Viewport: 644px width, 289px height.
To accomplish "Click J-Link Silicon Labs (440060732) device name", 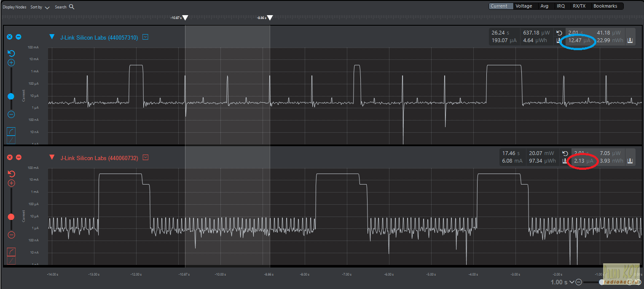I will pos(99,158).
